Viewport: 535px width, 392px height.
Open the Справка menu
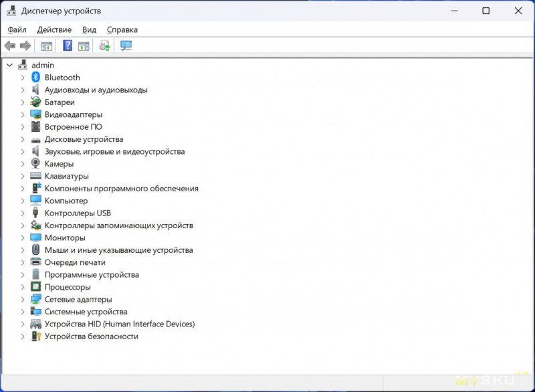(122, 29)
